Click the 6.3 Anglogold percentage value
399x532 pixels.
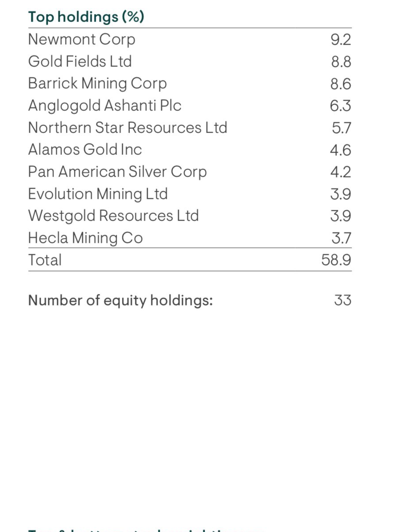pos(340,106)
